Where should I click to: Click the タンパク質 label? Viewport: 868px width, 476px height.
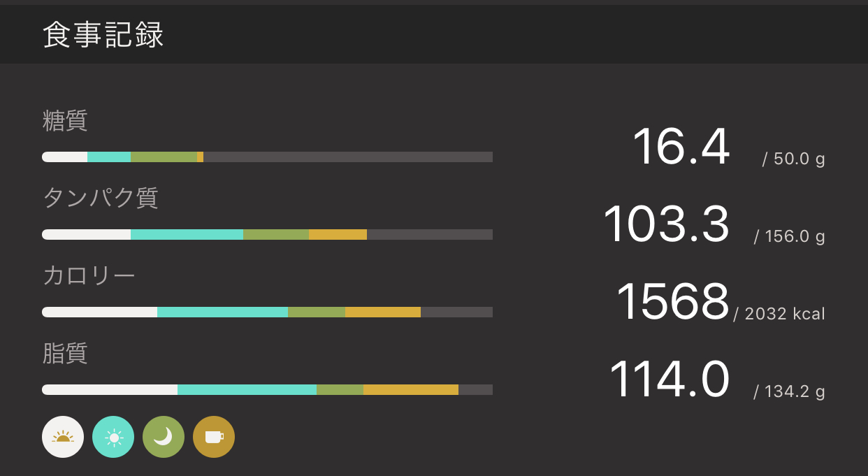pos(101,199)
